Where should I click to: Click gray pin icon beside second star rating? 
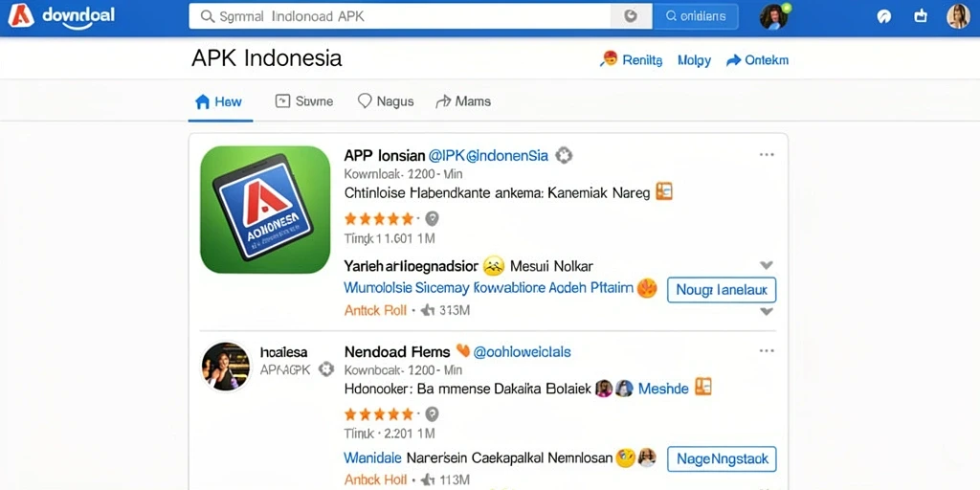point(432,413)
